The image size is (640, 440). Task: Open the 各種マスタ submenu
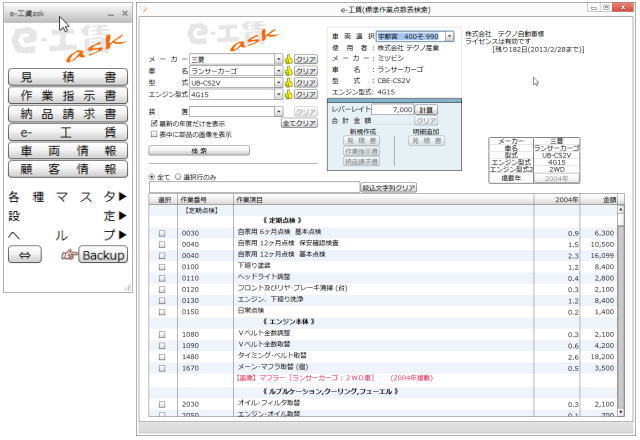click(x=67, y=196)
